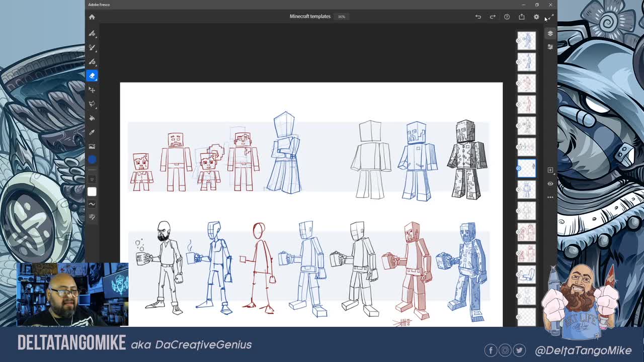Select the Brush tool
The width and height of the screenshot is (644, 362).
pyautogui.click(x=92, y=33)
